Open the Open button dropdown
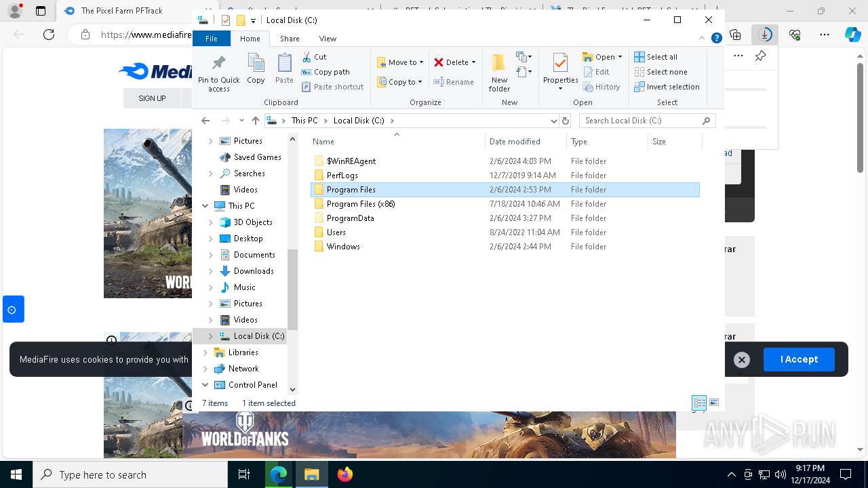The width and height of the screenshot is (868, 488). [x=620, y=57]
